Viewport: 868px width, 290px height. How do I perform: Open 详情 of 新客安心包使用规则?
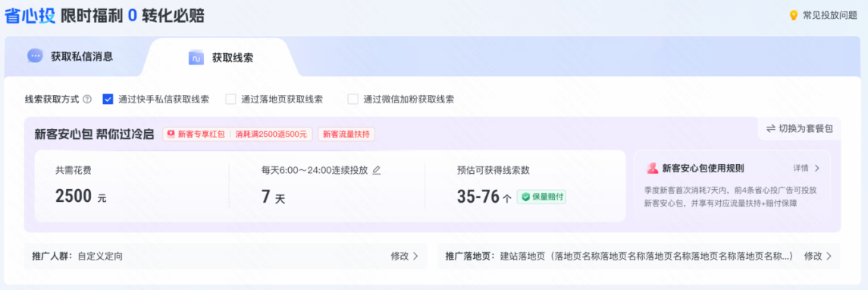[801, 168]
